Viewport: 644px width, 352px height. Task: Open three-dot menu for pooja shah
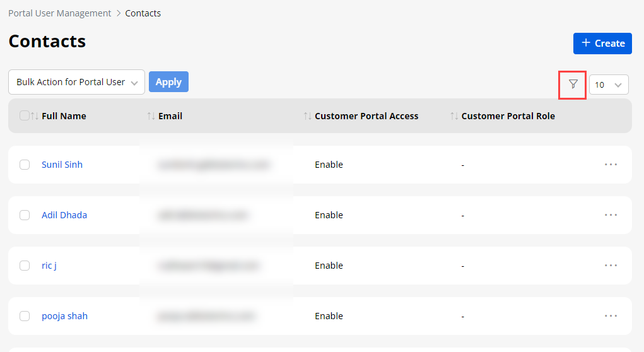click(610, 316)
